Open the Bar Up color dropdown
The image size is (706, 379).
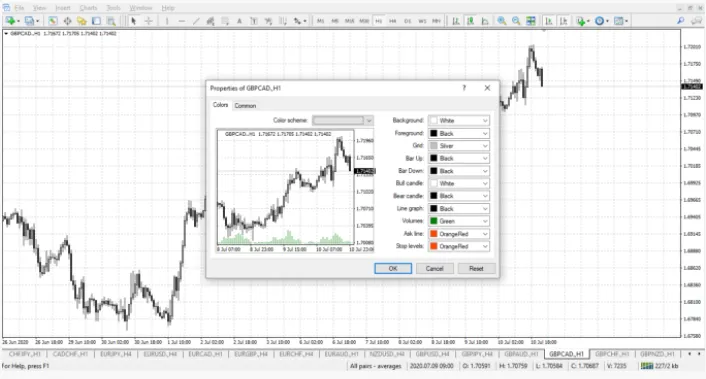pyautogui.click(x=459, y=158)
